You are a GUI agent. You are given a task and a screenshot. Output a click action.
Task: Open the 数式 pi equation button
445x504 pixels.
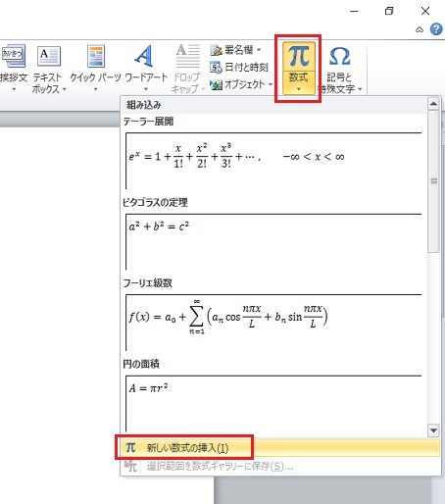[x=298, y=57]
